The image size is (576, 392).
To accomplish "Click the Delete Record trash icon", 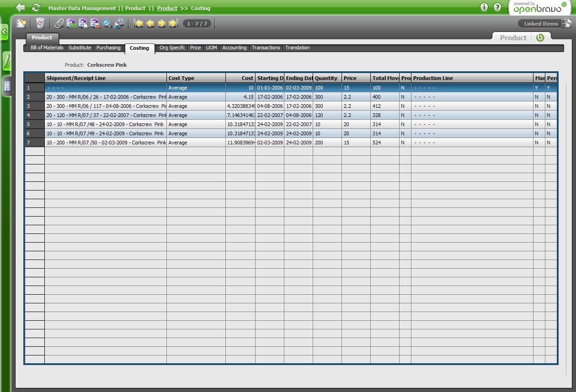I will (40, 23).
